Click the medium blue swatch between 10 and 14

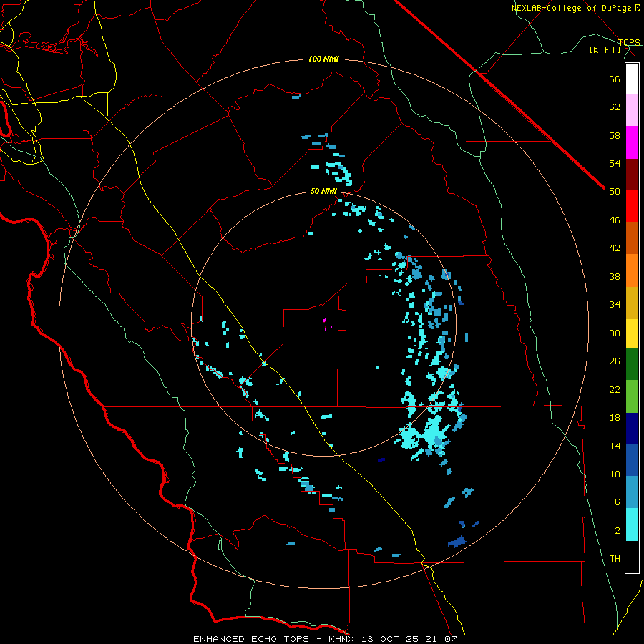pyautogui.click(x=632, y=460)
